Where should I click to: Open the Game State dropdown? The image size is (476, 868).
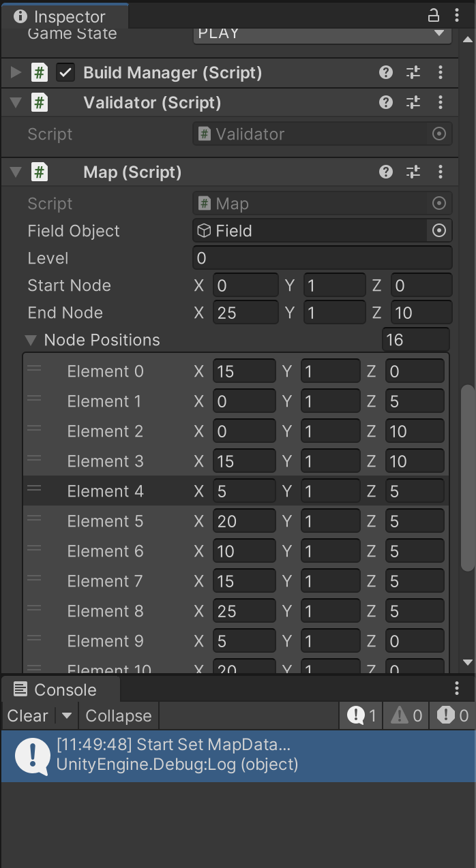[x=322, y=33]
